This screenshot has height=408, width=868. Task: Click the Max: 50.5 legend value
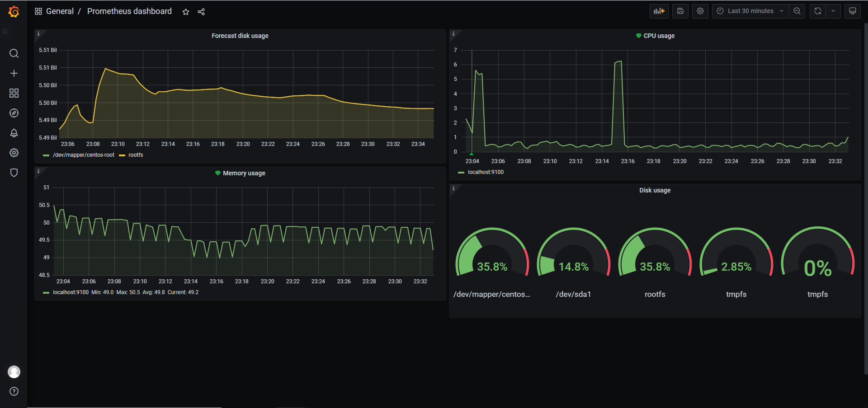pos(128,292)
